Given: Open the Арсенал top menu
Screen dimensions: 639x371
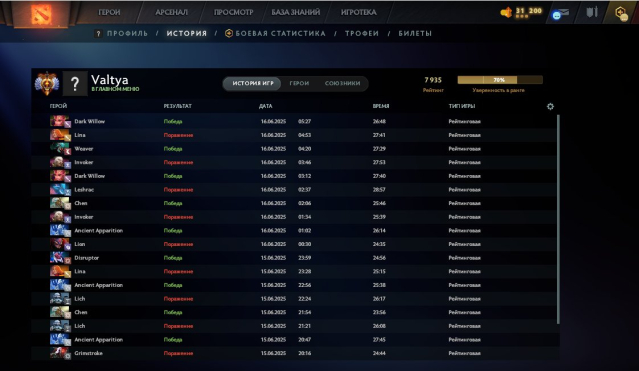Looking at the screenshot, I should (x=172, y=12).
